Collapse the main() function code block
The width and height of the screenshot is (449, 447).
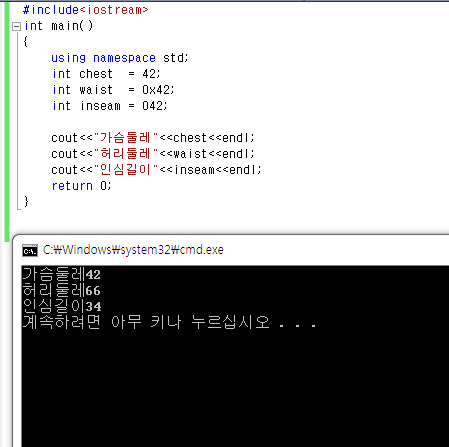[16, 26]
